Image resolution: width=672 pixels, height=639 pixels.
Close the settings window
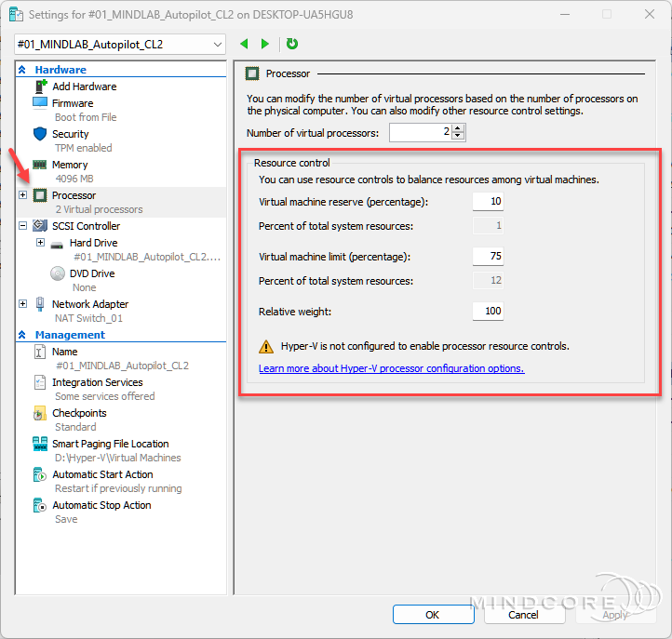650,14
